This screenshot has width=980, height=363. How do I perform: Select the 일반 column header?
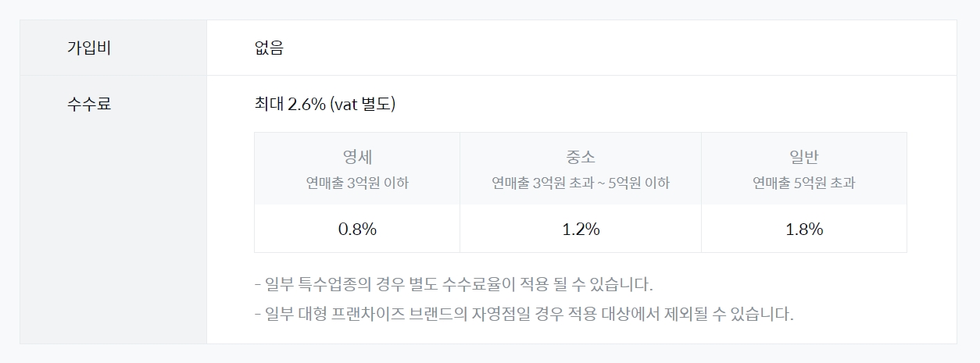point(803,157)
